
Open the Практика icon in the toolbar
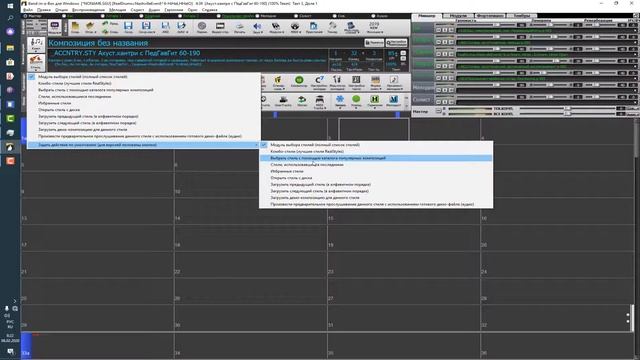coord(313,28)
